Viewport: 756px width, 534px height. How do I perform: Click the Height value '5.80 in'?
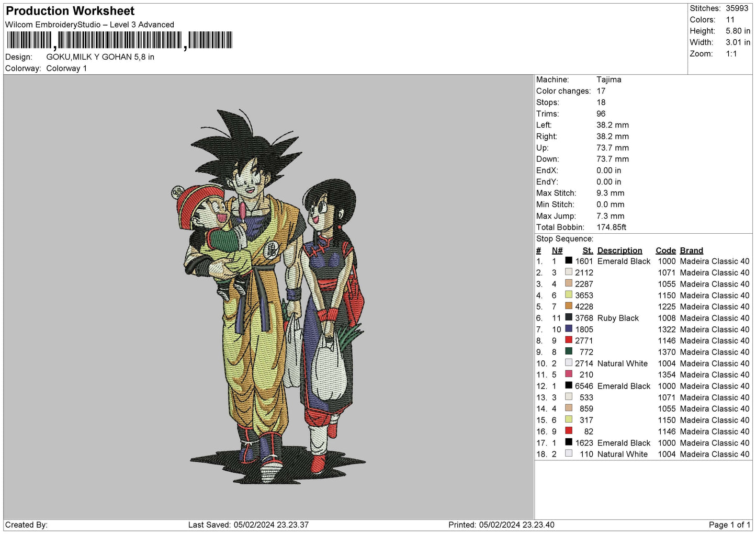(738, 31)
